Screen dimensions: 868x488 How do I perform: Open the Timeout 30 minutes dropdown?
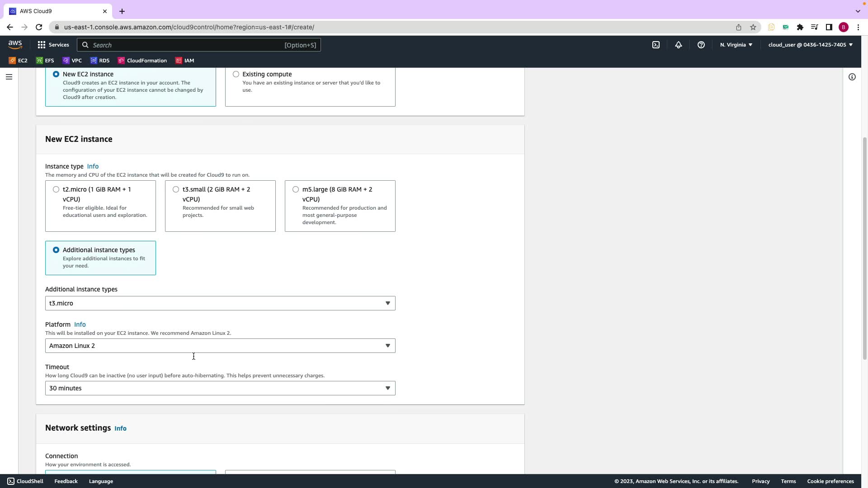(220, 388)
